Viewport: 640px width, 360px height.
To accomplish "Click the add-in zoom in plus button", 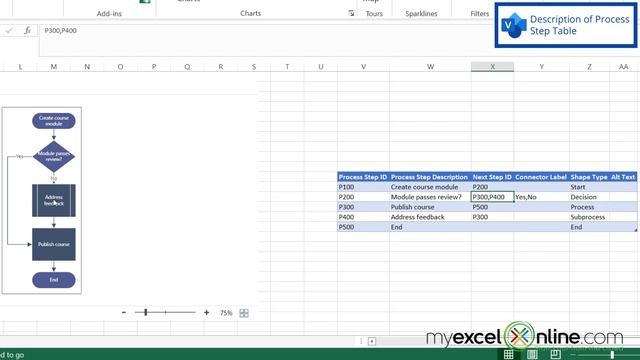I will point(207,313).
